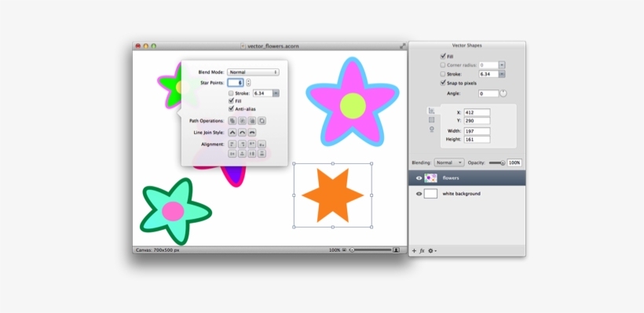
Task: Click the Height field
Action: tap(477, 140)
